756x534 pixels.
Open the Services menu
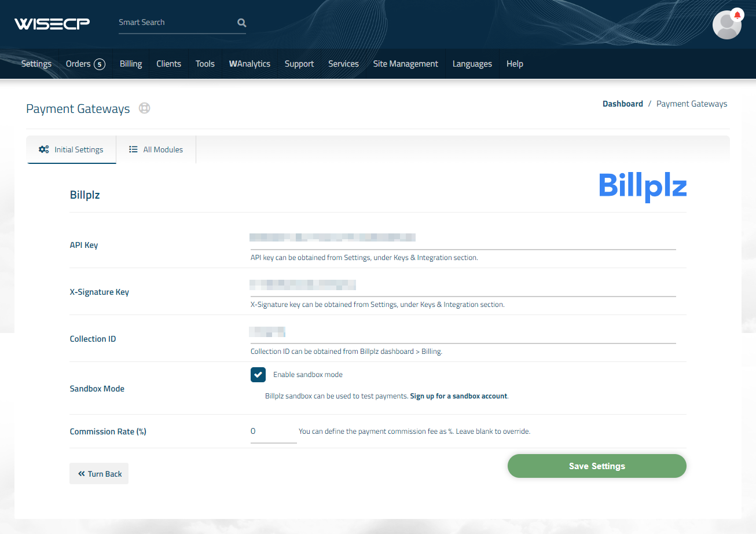[343, 64]
